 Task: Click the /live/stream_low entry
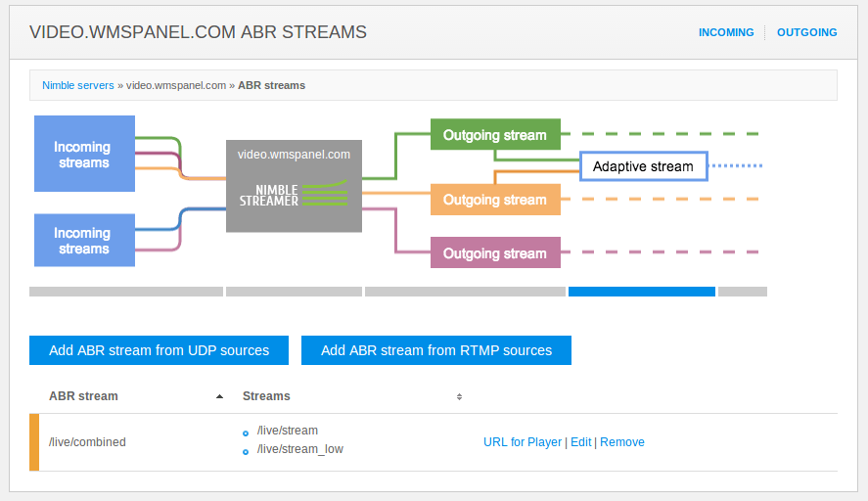click(x=300, y=449)
